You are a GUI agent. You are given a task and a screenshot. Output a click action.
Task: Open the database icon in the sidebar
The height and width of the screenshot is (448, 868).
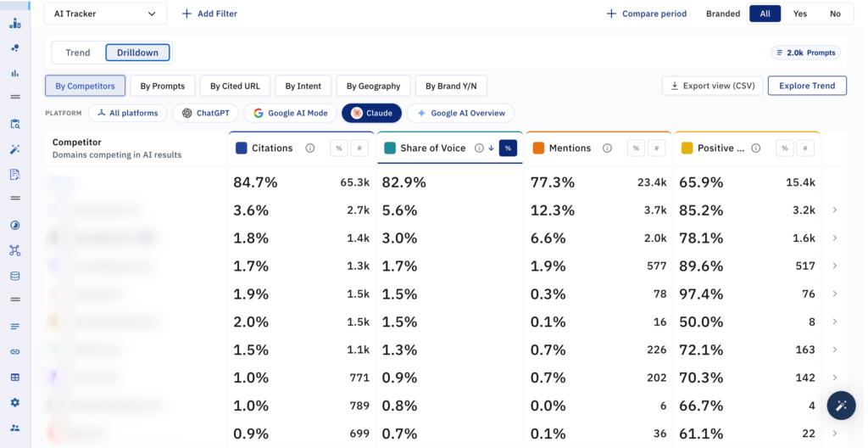(x=15, y=276)
